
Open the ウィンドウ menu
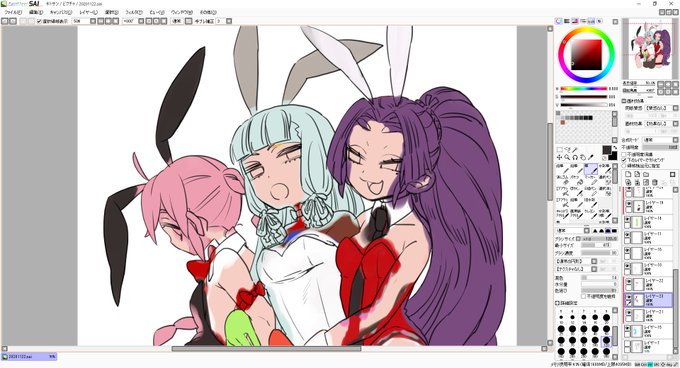[182, 12]
